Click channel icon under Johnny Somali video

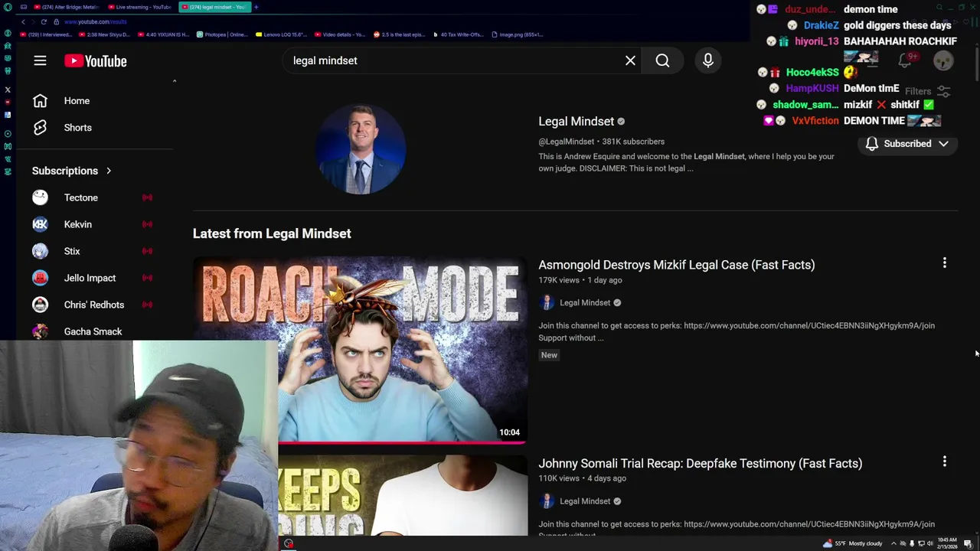547,501
